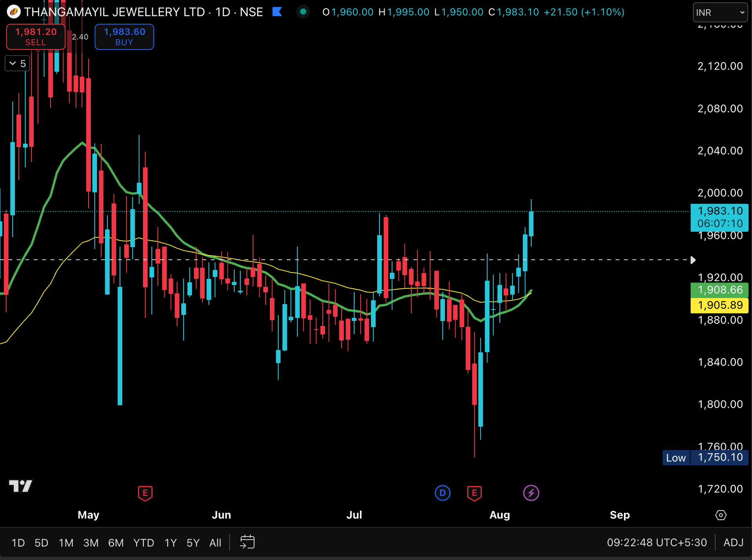752x560 pixels.
Task: Toggle ADJ adjusted price data
Action: 733,543
